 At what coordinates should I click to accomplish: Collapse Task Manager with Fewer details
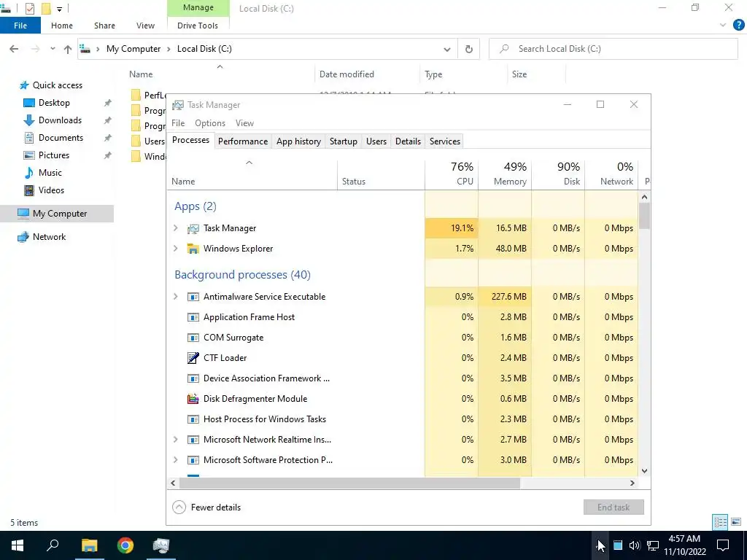coord(206,507)
